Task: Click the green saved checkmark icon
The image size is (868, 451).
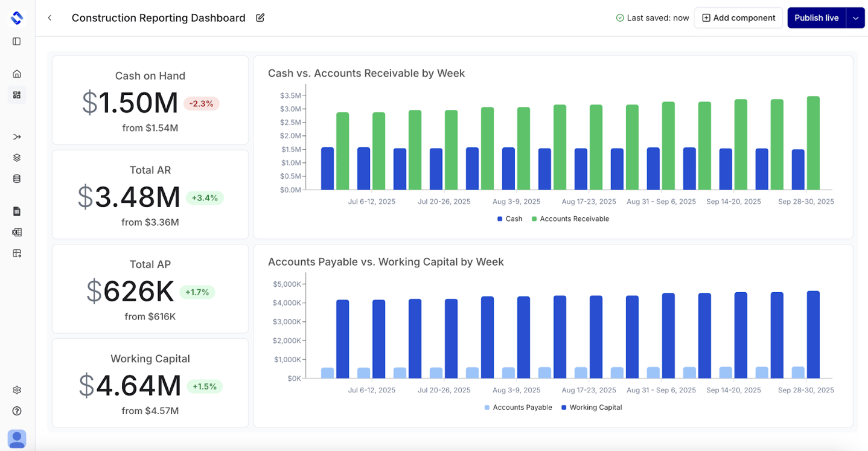Action: pyautogui.click(x=620, y=18)
